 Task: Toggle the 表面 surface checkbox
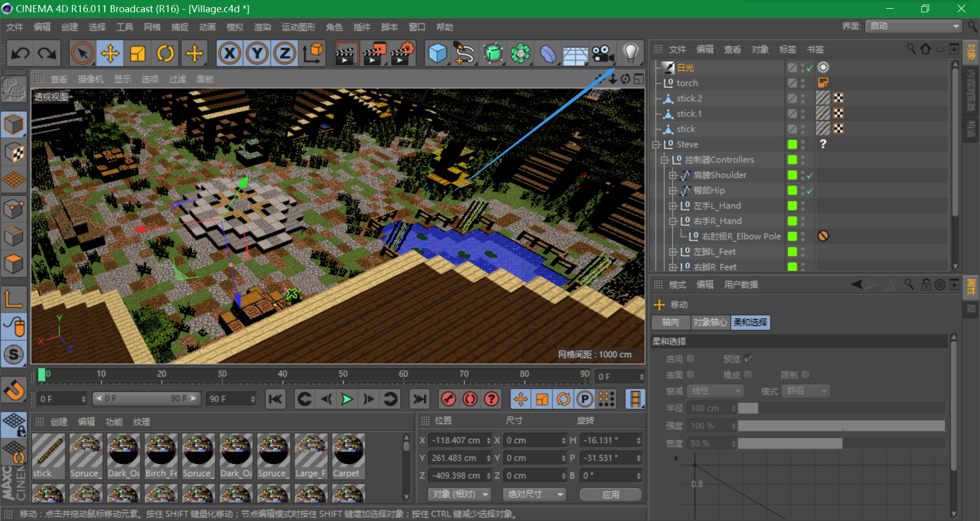tap(691, 375)
